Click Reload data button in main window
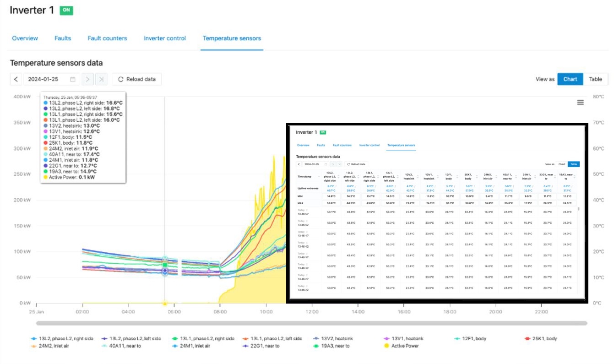 click(136, 79)
